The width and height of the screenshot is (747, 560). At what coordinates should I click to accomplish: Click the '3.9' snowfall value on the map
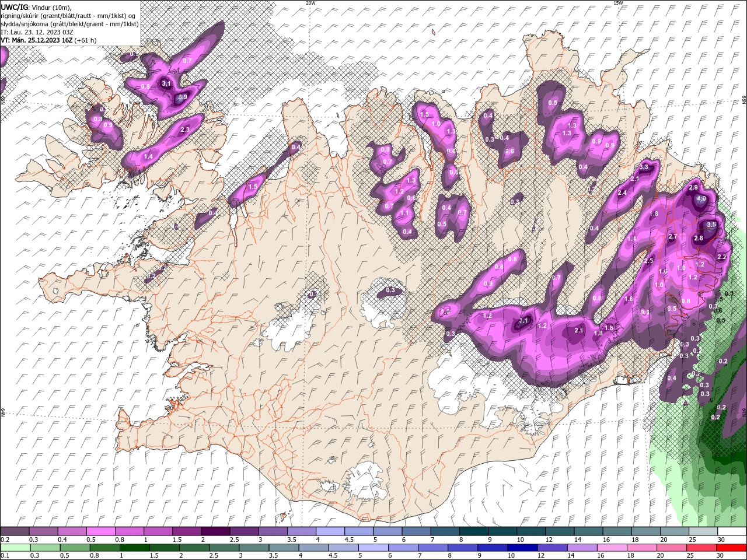tap(183, 97)
